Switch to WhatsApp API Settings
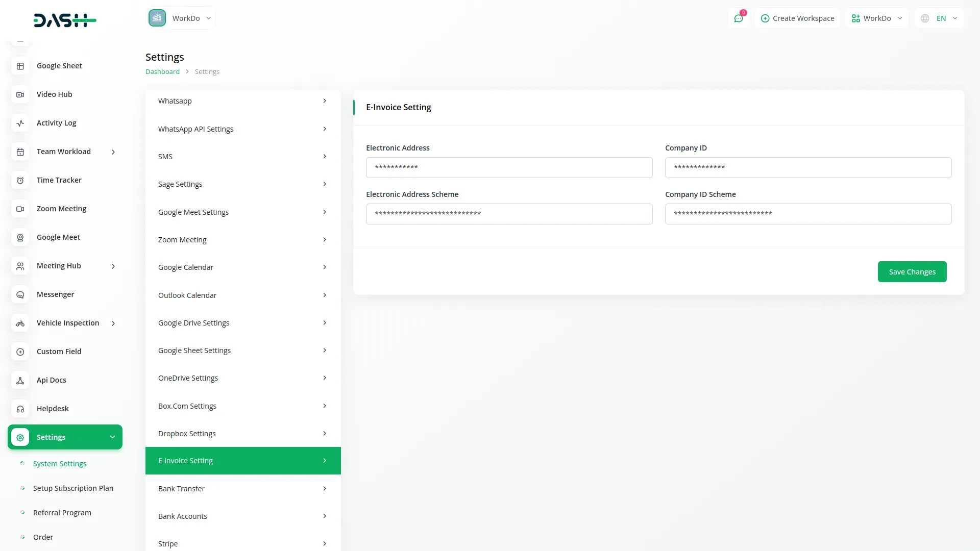The width and height of the screenshot is (980, 551). [243, 129]
